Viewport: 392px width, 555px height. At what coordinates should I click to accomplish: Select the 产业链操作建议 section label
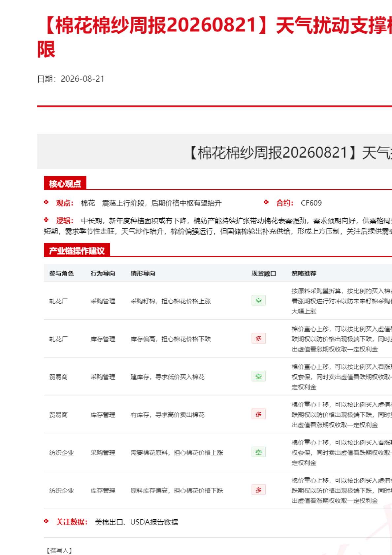[x=77, y=251]
